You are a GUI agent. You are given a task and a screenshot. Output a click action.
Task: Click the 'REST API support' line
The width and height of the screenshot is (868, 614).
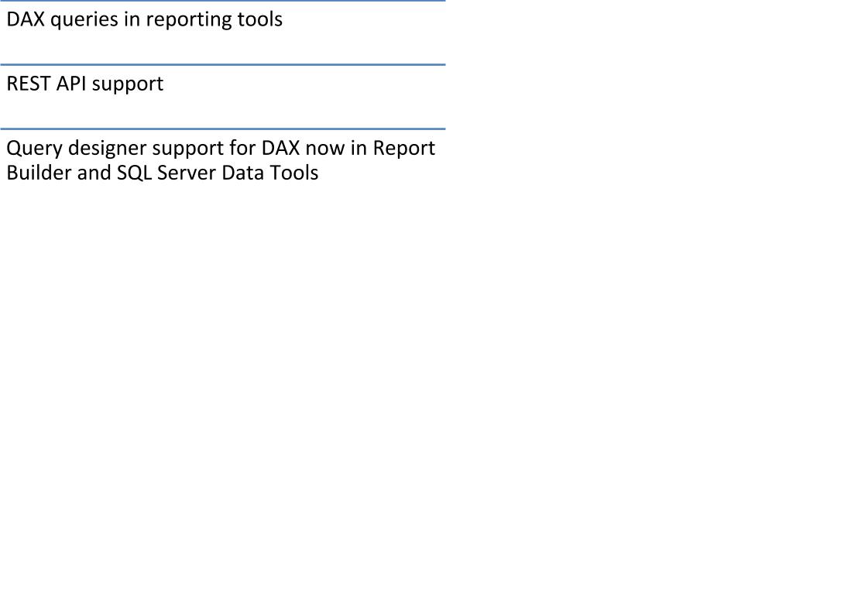click(84, 84)
